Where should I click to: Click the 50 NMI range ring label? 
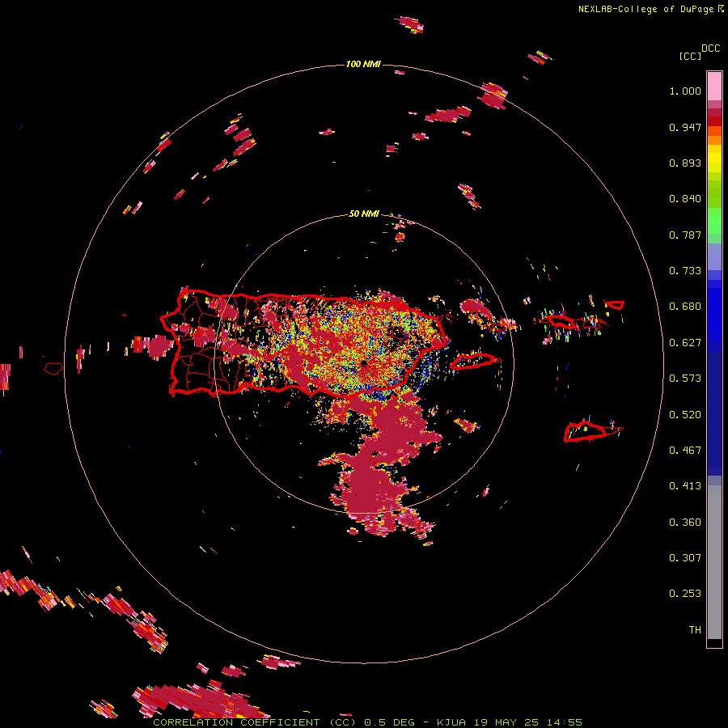click(364, 214)
